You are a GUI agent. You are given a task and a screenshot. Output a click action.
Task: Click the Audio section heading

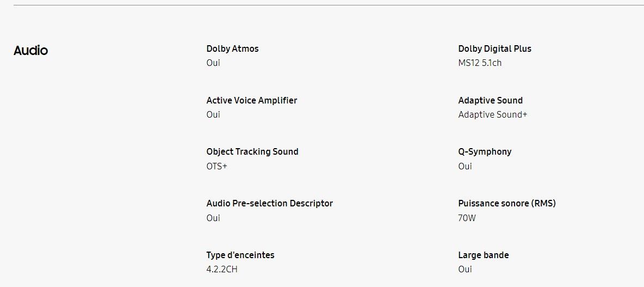31,51
